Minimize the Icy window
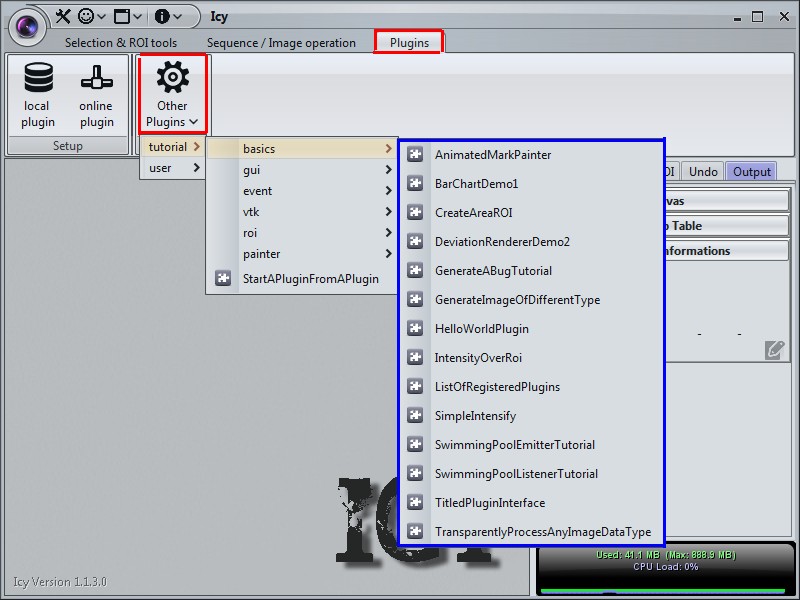This screenshot has width=800, height=600. 737,18
